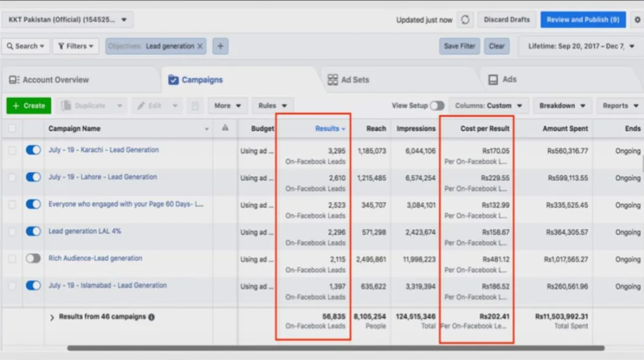Click info icon next to Results from 46 campaigns

[x=152, y=317]
